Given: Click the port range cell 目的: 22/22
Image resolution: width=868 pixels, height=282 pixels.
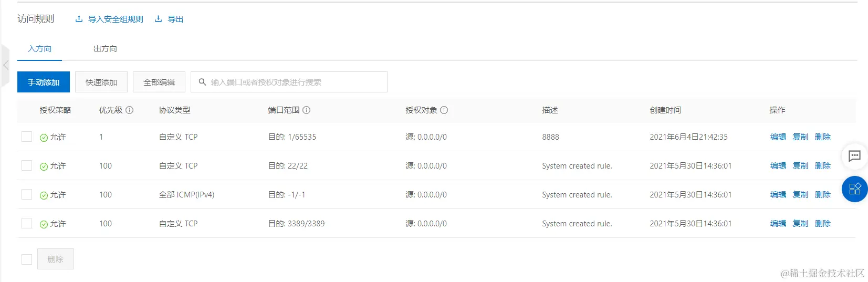Looking at the screenshot, I should (288, 165).
